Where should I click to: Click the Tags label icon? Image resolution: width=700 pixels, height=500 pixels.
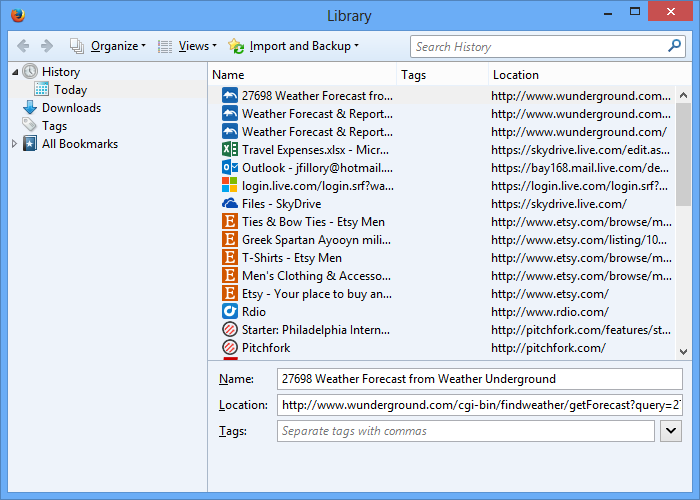[x=29, y=125]
